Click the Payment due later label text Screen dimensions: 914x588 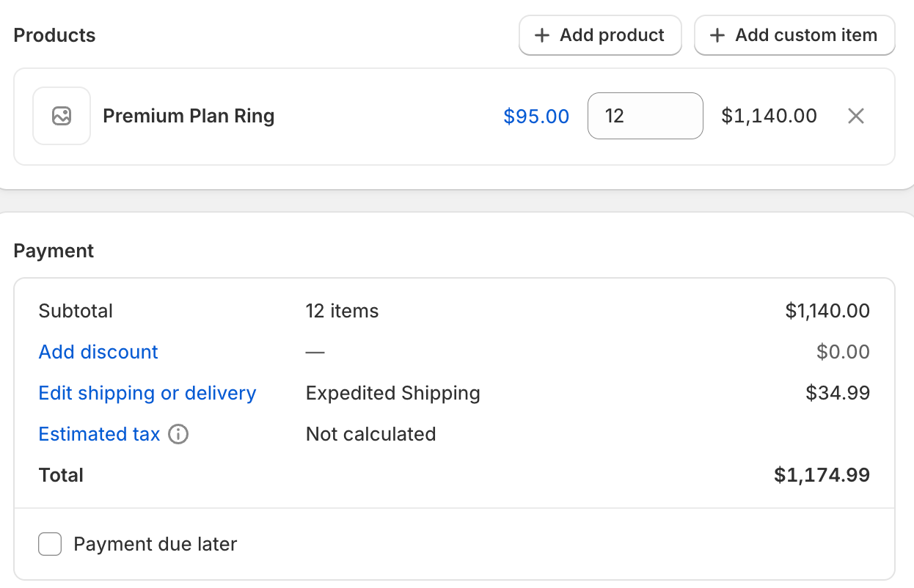156,544
